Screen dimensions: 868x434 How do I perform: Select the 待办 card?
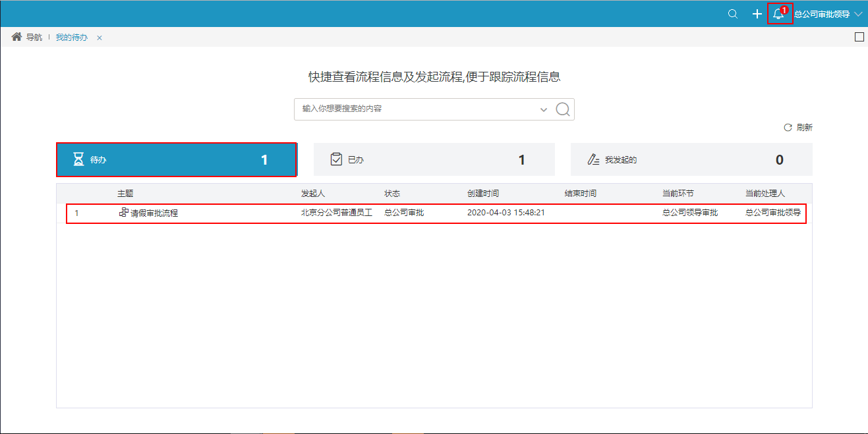(176, 159)
